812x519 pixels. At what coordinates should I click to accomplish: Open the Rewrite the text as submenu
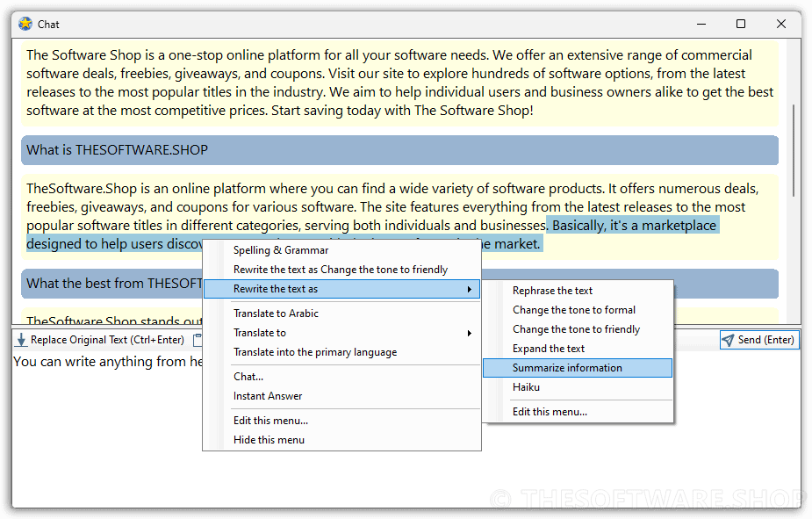(341, 289)
